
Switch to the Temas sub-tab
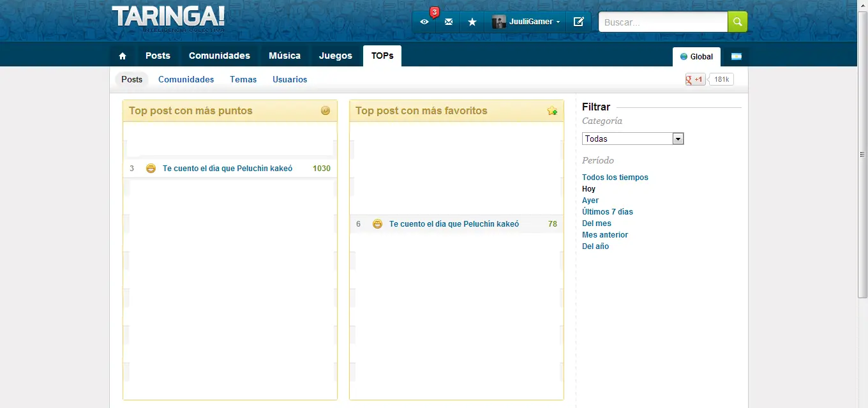pyautogui.click(x=243, y=80)
